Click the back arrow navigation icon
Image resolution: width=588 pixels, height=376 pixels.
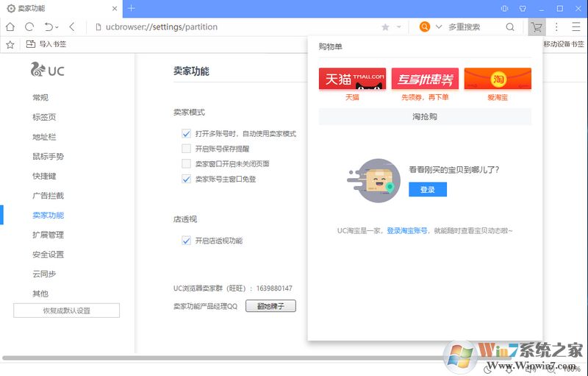(x=72, y=27)
